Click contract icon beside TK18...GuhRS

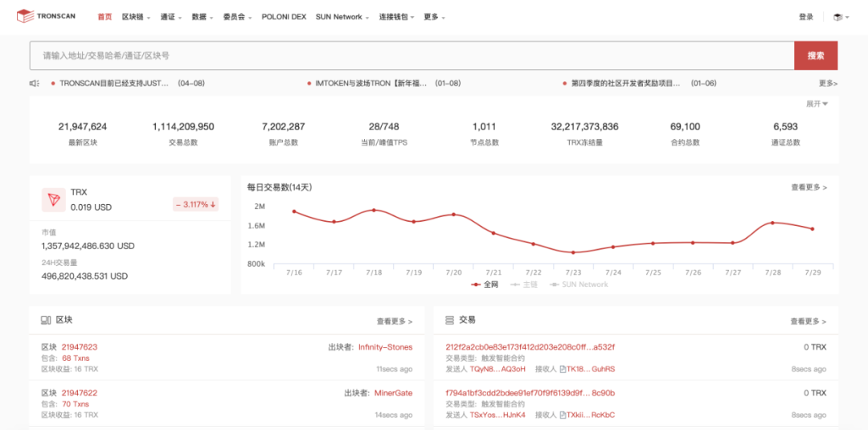pyautogui.click(x=563, y=369)
